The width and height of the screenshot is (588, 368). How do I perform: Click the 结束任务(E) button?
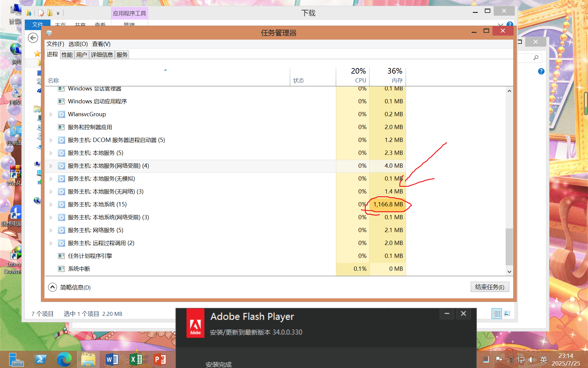(x=489, y=287)
